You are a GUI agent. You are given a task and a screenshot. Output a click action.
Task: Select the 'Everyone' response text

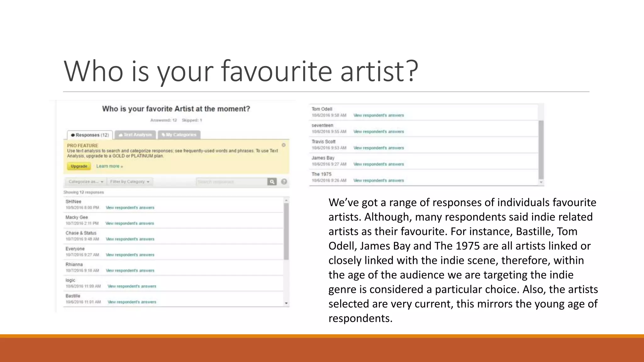click(75, 249)
